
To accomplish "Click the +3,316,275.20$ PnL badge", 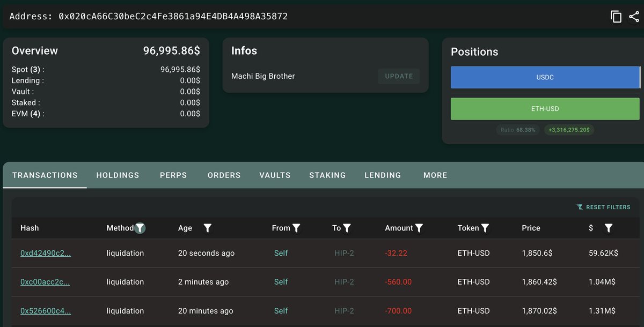I will point(569,130).
